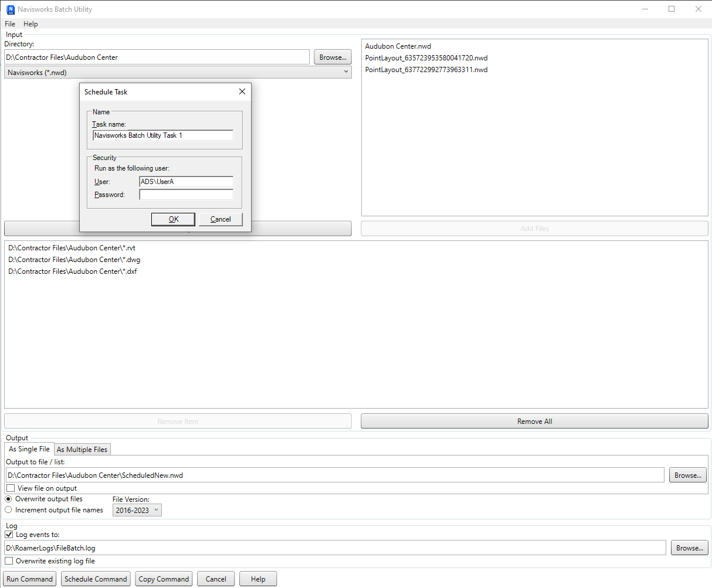This screenshot has height=588, width=712.
Task: Click the Task name input field
Action: [x=163, y=135]
